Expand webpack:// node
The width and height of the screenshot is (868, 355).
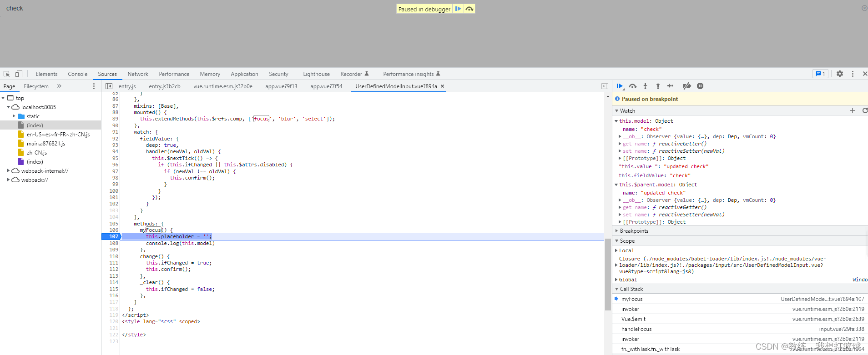(8, 180)
